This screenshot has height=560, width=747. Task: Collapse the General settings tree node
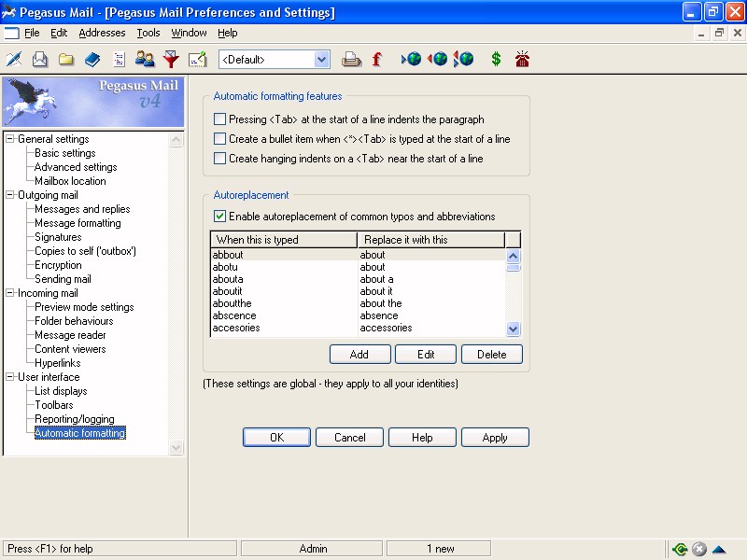click(10, 139)
